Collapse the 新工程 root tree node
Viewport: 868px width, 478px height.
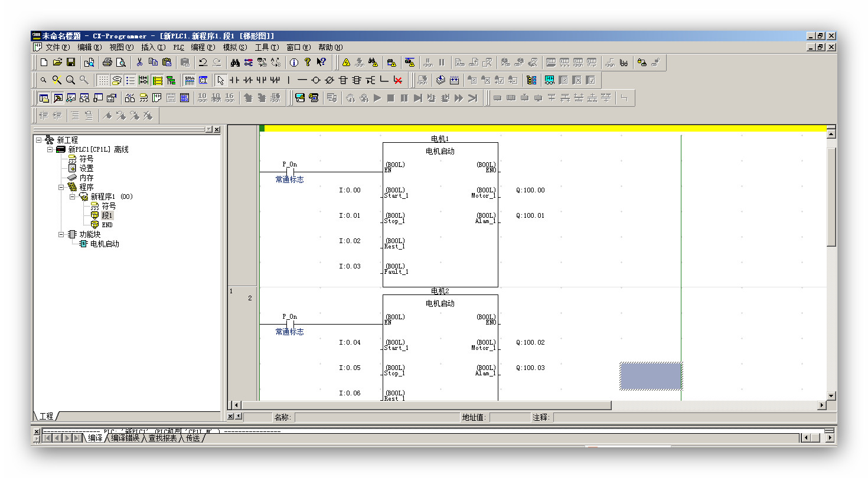[39, 140]
